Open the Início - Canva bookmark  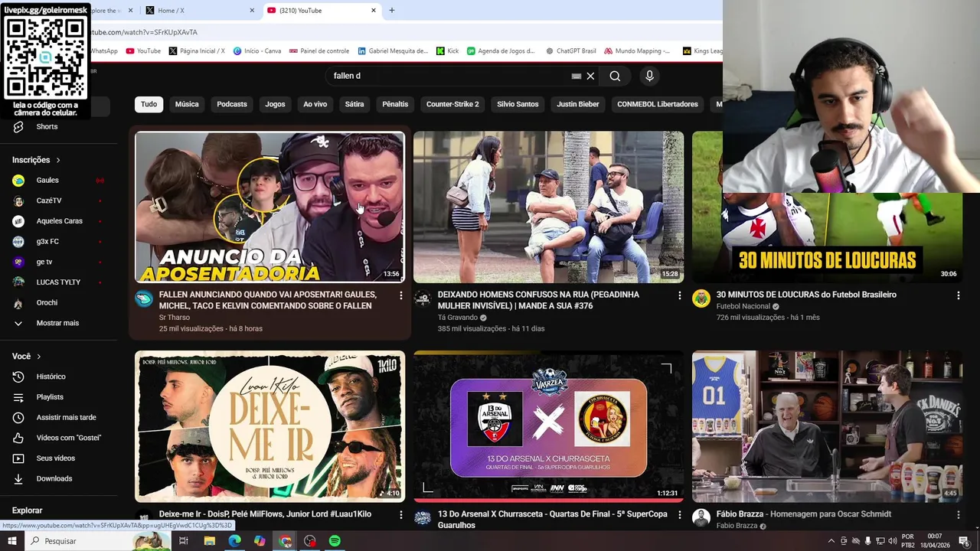257,51
